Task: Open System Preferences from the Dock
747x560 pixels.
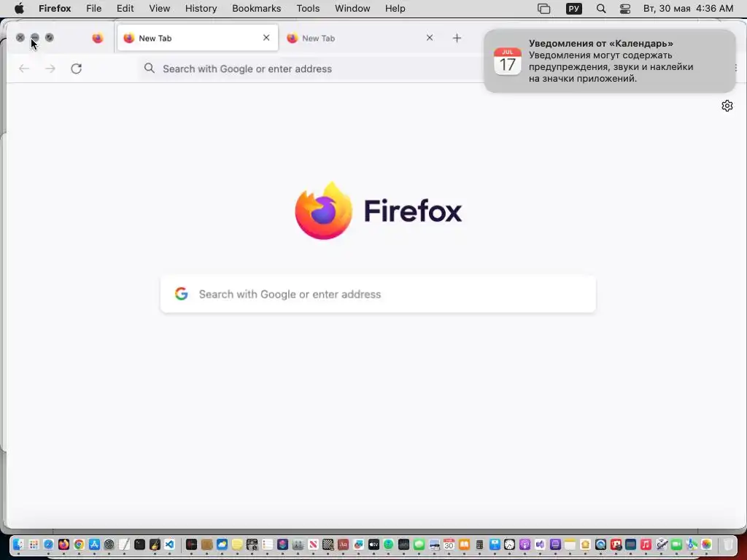Action: tap(109, 544)
